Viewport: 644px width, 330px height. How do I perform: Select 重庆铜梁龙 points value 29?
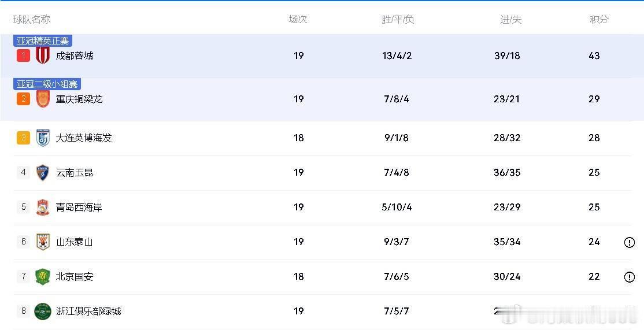[594, 99]
